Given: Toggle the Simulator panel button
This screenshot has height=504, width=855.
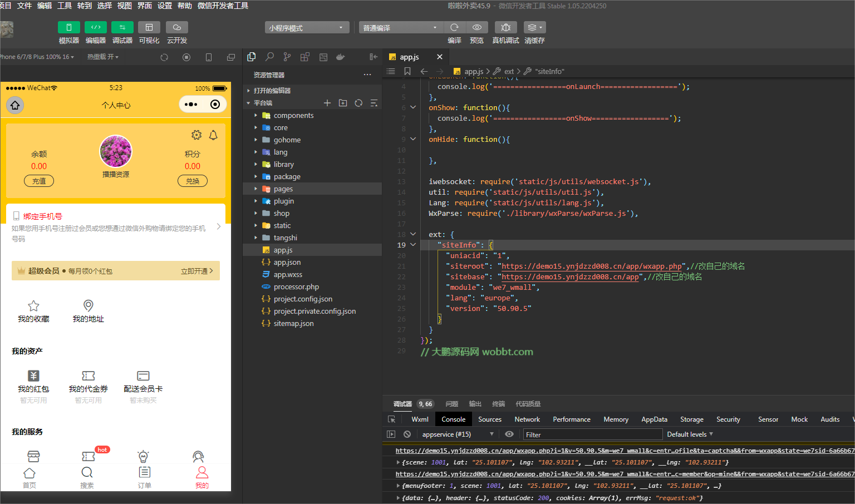Looking at the screenshot, I should [x=69, y=27].
